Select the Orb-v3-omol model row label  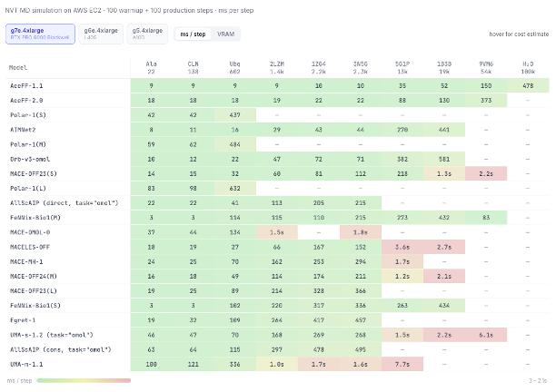[30, 160]
